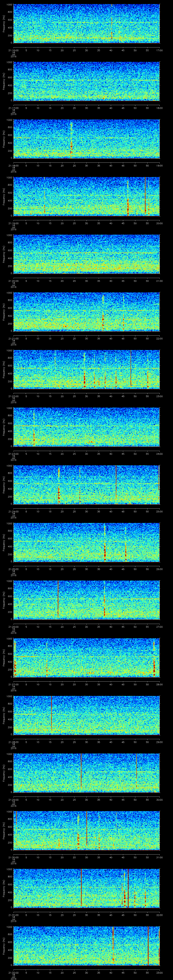Select the spectrogram panel beginning at 21:20:00

(86, 254)
